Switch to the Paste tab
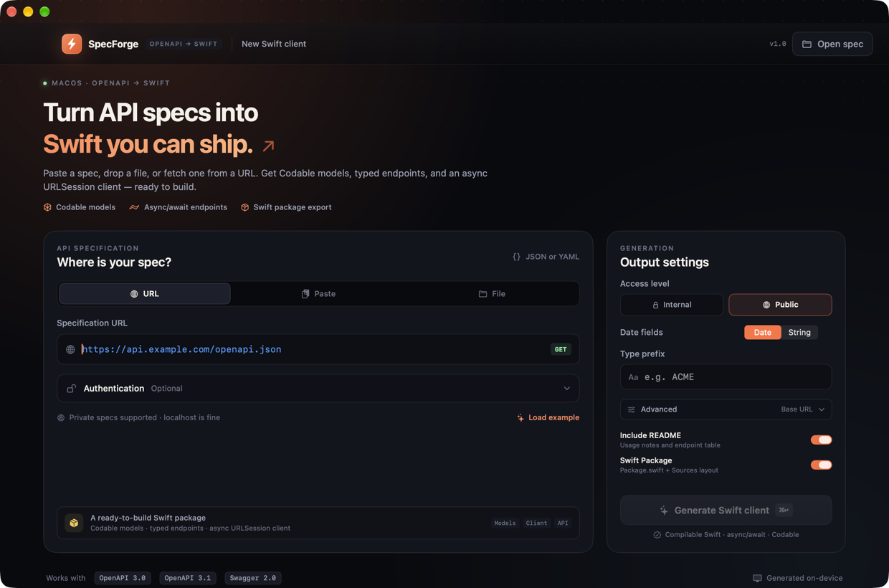Viewport: 889px width, 588px height. [318, 294]
